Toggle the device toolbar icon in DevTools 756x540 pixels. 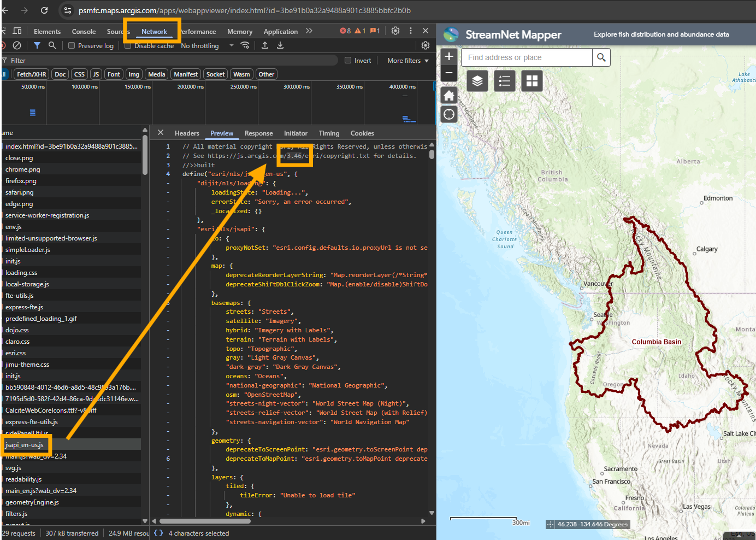pos(17,31)
